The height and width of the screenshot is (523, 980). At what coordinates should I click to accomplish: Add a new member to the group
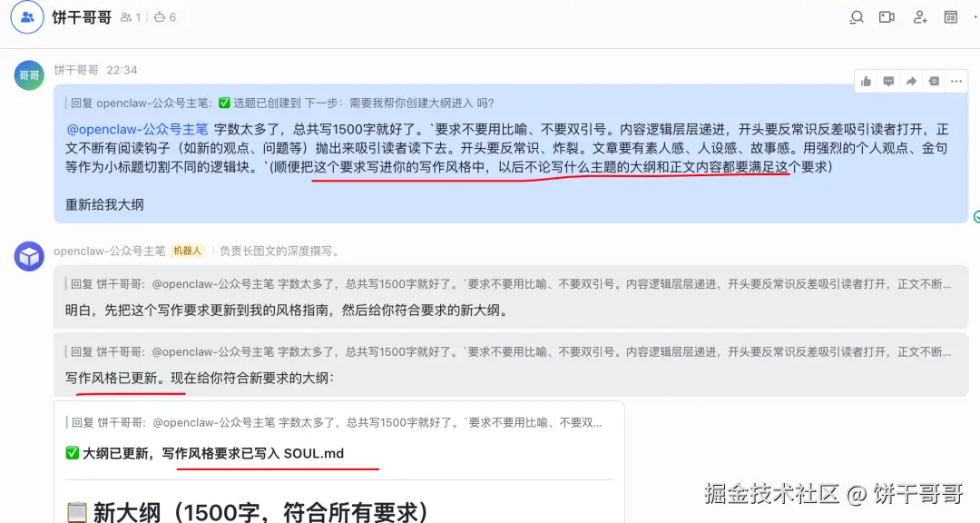920,17
